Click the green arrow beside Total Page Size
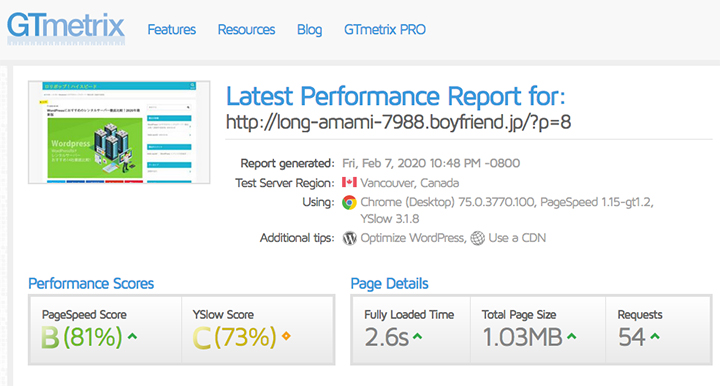Image resolution: width=720 pixels, height=386 pixels. pyautogui.click(x=571, y=336)
